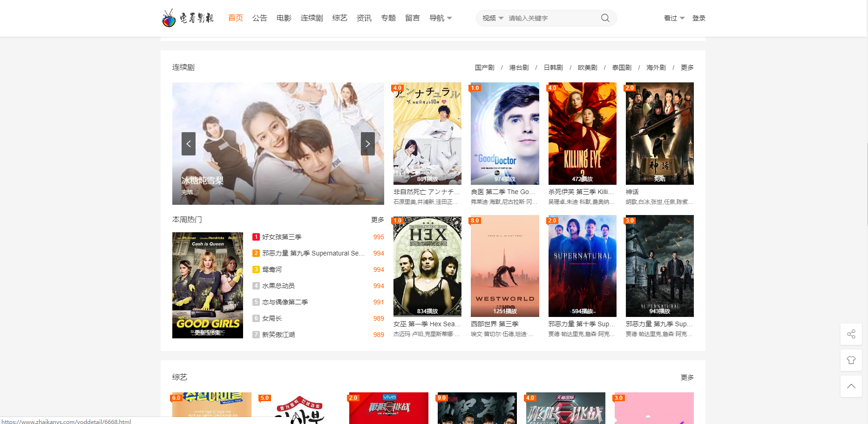Open the Supernatural 第九季 poster
868x424 pixels.
pyautogui.click(x=660, y=266)
